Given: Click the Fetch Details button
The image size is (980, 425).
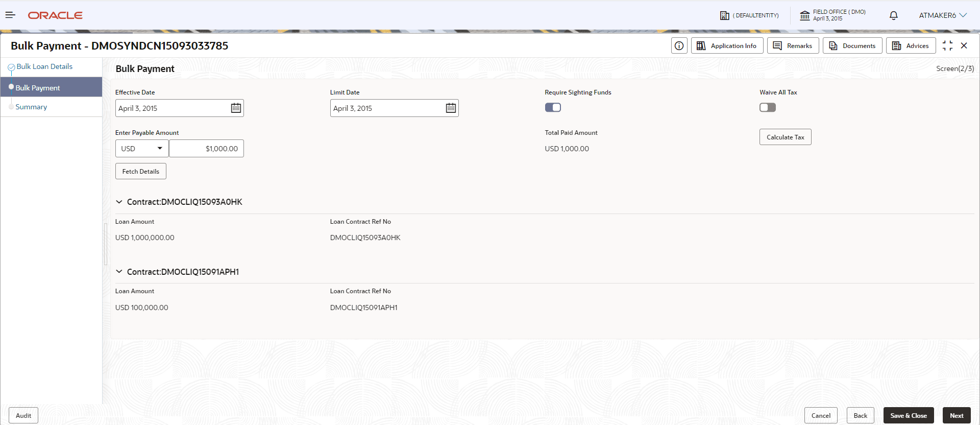Looking at the screenshot, I should pos(141,171).
